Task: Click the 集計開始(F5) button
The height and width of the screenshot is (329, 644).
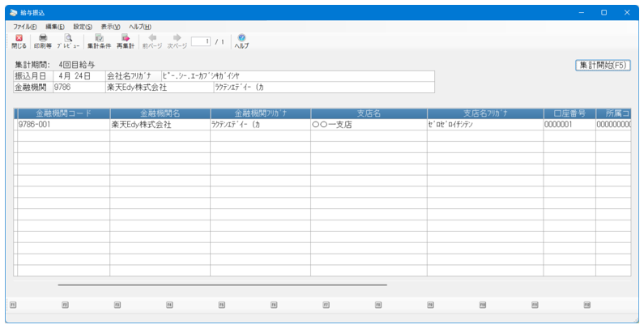Action: coord(603,66)
